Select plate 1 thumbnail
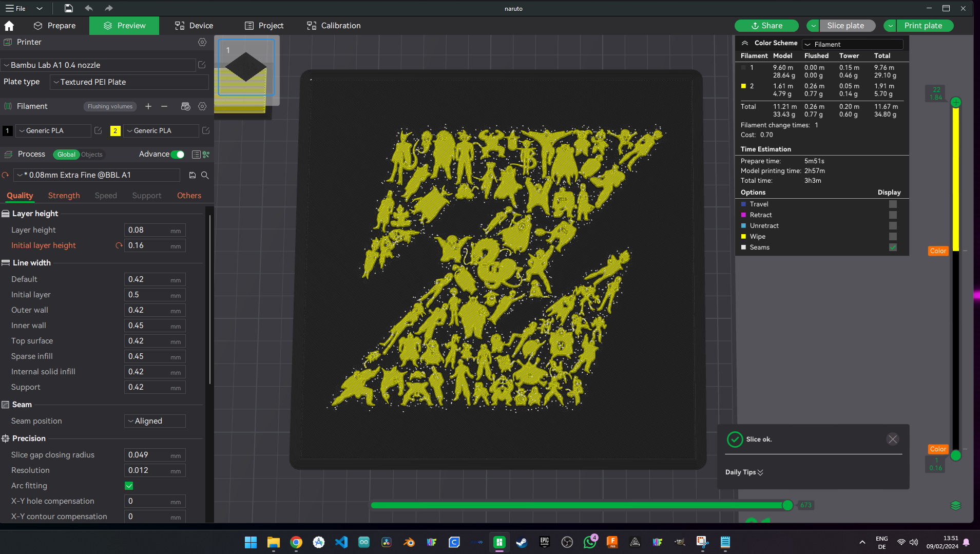This screenshot has height=554, width=980. (246, 67)
